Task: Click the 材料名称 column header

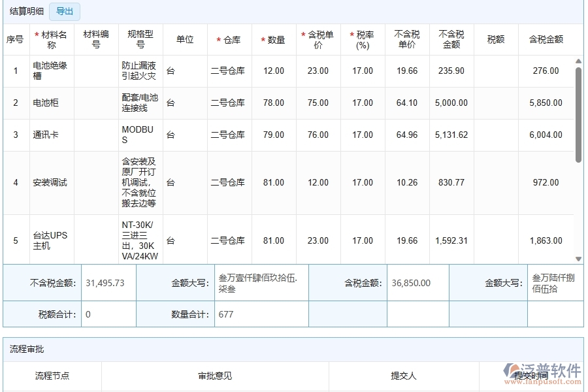Action: tap(51, 39)
